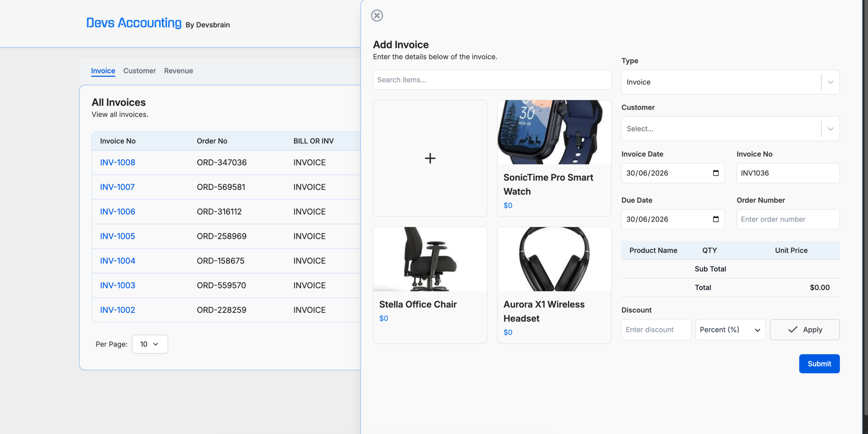Click the Product Name column header

(x=653, y=250)
